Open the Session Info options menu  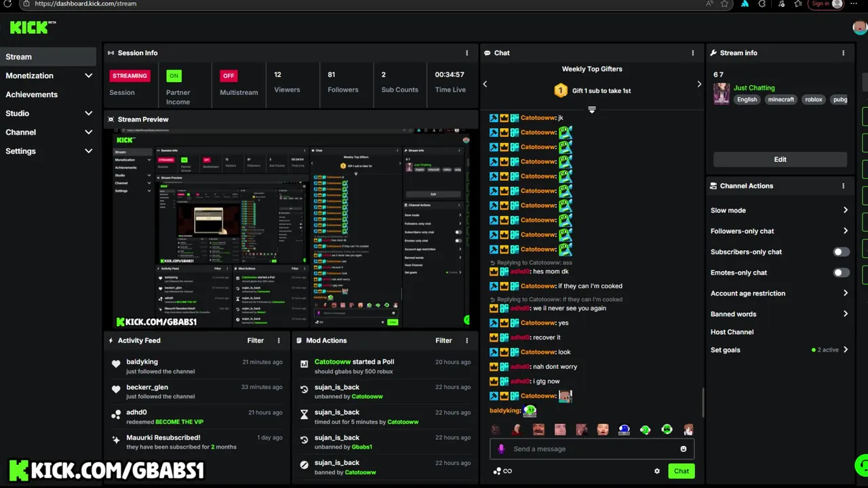coord(467,53)
